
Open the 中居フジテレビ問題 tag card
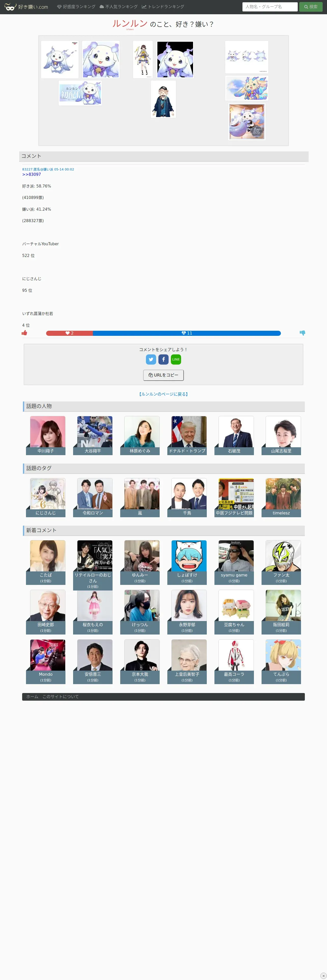(x=234, y=498)
